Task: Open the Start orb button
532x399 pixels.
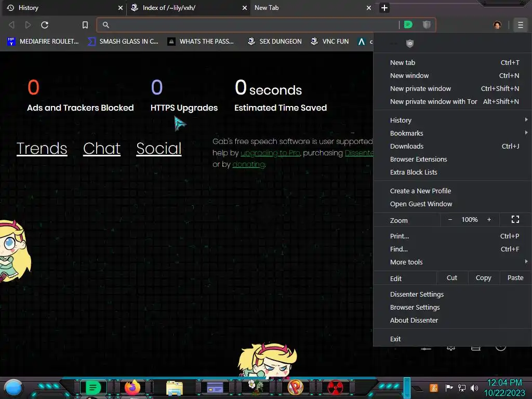Action: coord(14,388)
